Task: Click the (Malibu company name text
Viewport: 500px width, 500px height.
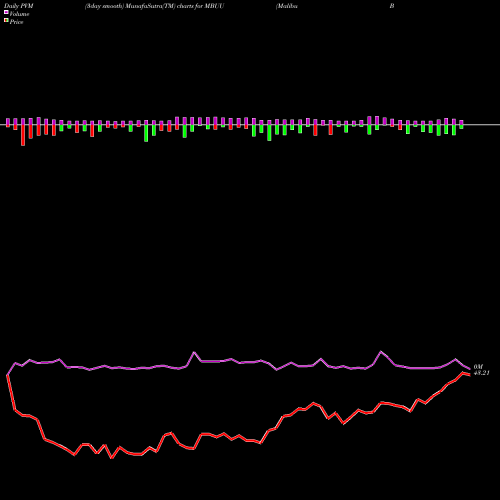Action: point(287,6)
